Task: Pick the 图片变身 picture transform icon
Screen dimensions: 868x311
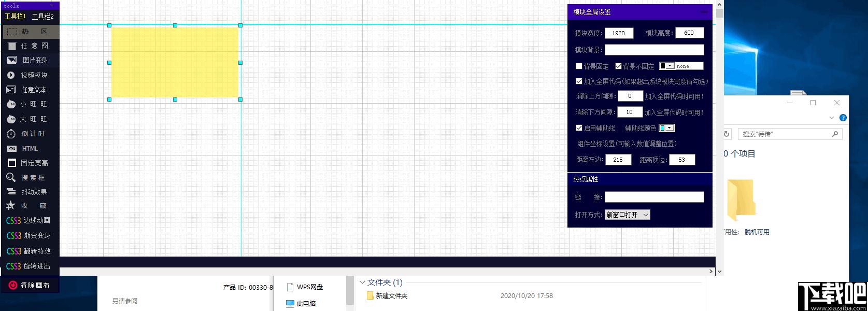Action: point(12,60)
